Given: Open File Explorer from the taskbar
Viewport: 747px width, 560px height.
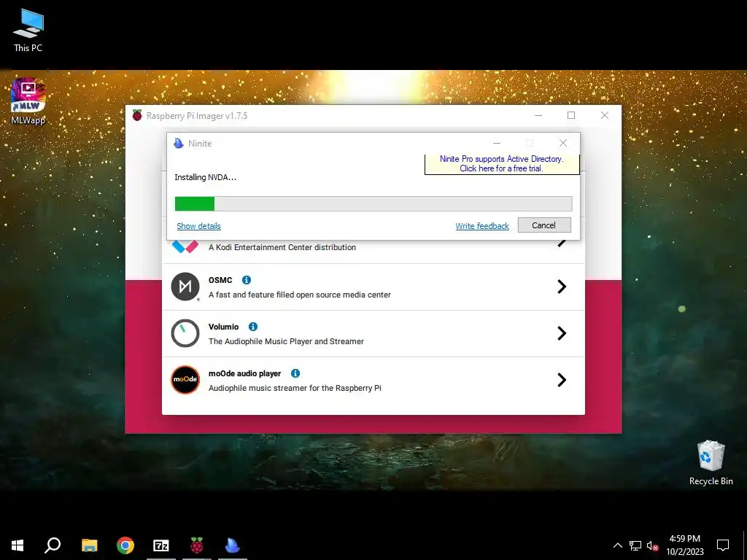Looking at the screenshot, I should coord(89,545).
